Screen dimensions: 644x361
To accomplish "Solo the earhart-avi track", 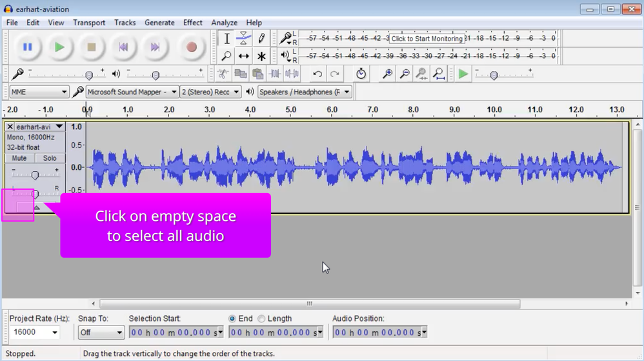I will coord(50,158).
